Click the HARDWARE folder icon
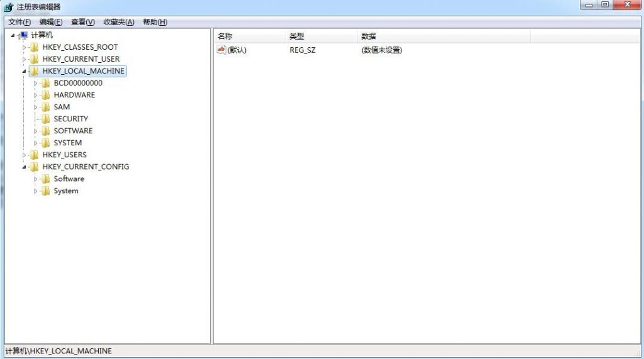Screen dimensions: 644x359 pos(46,95)
